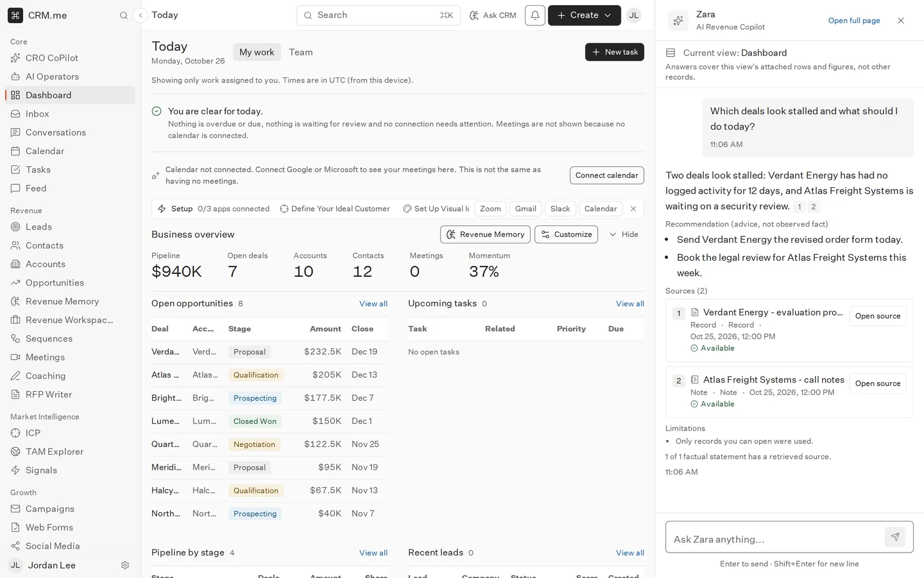
Task: Open notifications bell icon
Action: [x=535, y=16]
